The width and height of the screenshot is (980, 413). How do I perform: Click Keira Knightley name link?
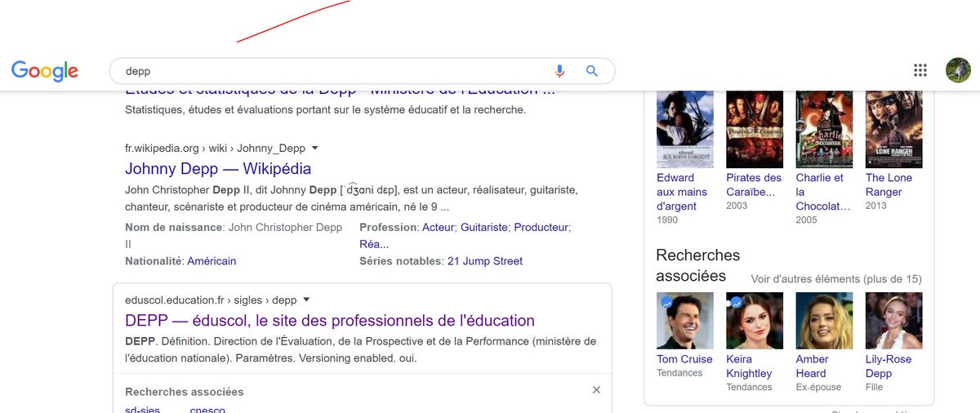coord(749,366)
